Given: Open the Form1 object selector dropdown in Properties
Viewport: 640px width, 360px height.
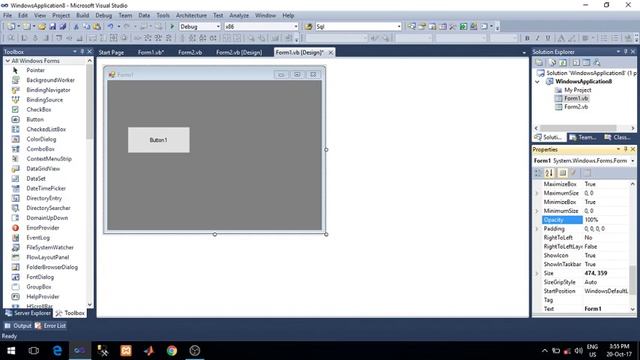Looking at the screenshot, I should [633, 161].
